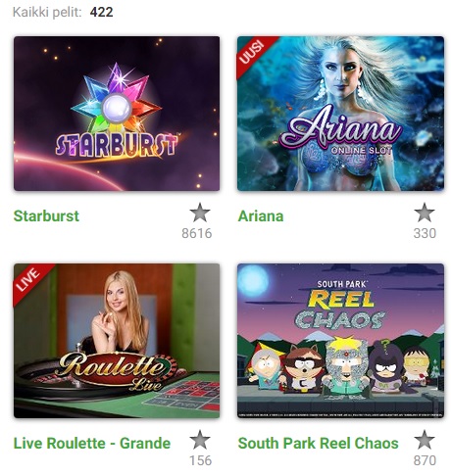This screenshot has width=451, height=476.
Task: Click the 8616 favorites count
Action: coord(197,233)
